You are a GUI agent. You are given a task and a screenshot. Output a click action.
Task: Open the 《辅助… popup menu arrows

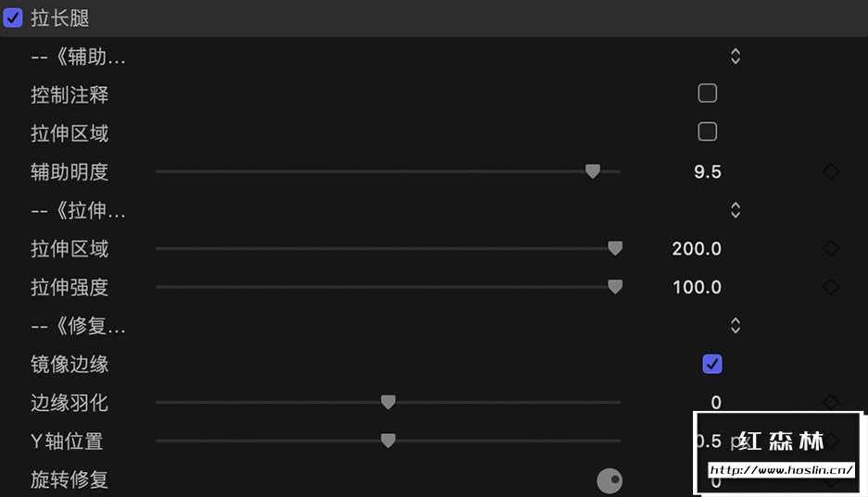736,56
